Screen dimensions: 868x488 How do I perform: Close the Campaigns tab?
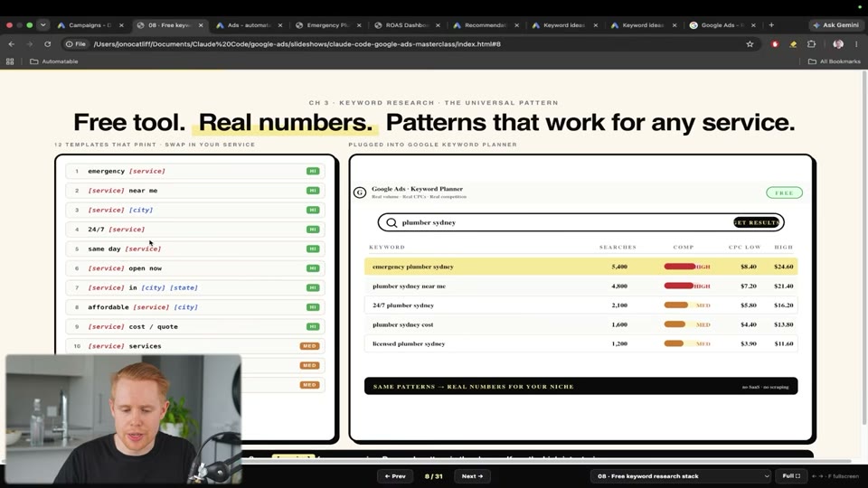click(x=121, y=25)
